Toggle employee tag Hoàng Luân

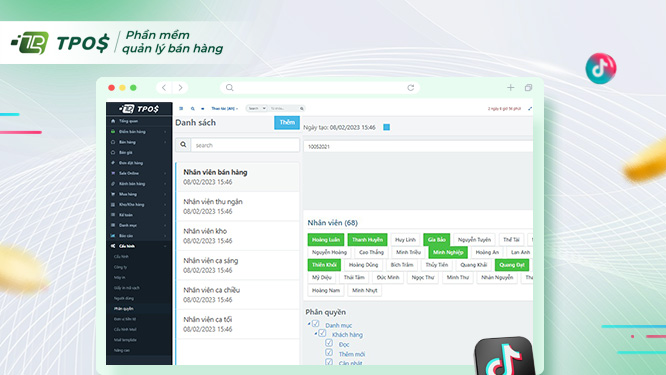click(x=326, y=240)
